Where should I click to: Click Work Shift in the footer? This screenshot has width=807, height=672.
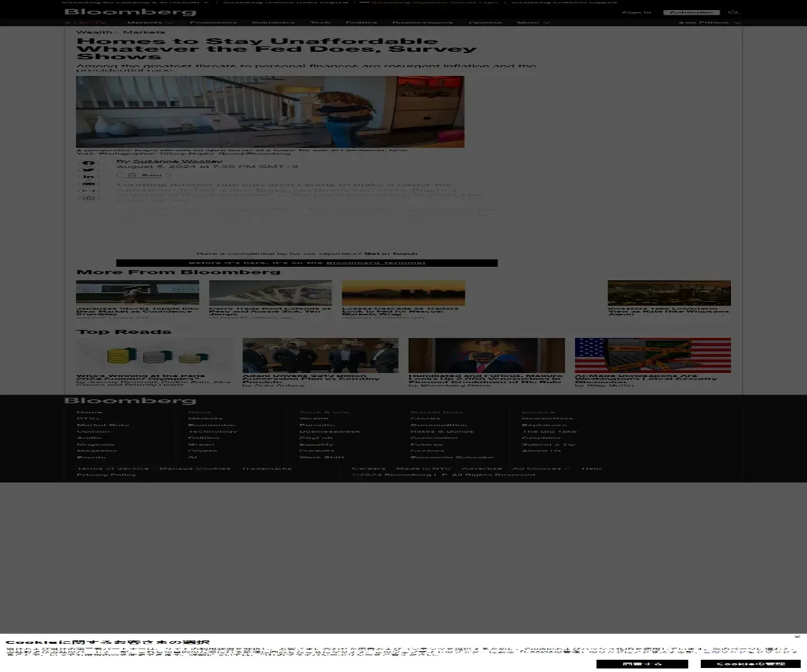tap(321, 458)
